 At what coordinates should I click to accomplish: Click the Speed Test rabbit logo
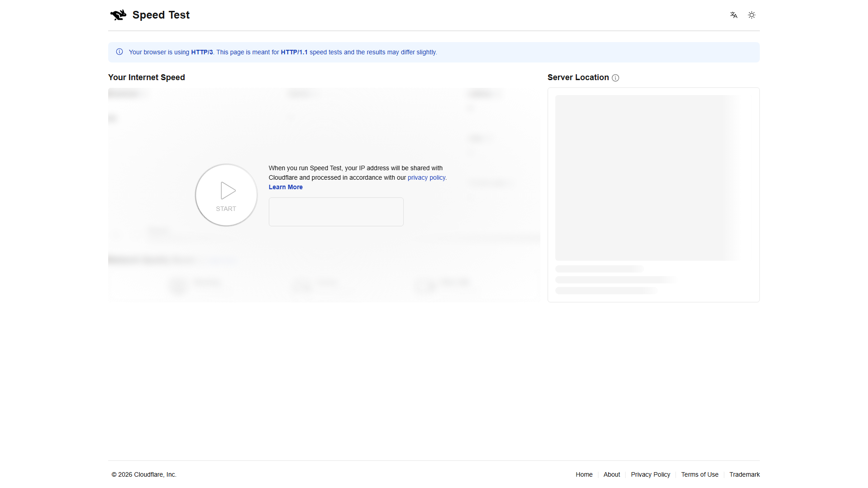pos(118,15)
